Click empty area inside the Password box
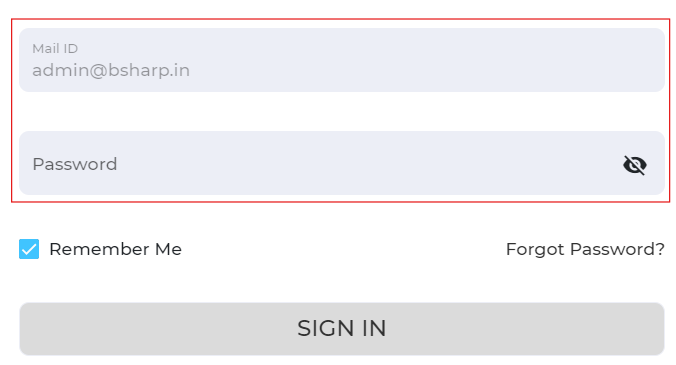The image size is (676, 365). [x=366, y=163]
